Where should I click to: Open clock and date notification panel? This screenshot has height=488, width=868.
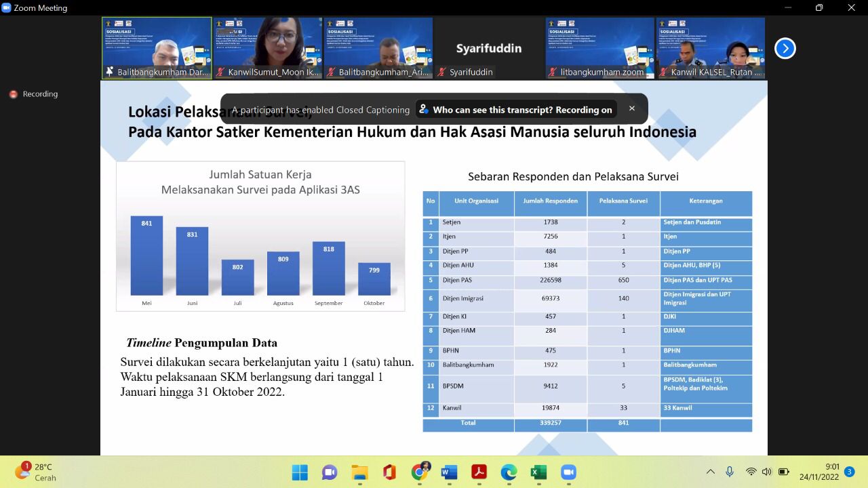click(819, 472)
